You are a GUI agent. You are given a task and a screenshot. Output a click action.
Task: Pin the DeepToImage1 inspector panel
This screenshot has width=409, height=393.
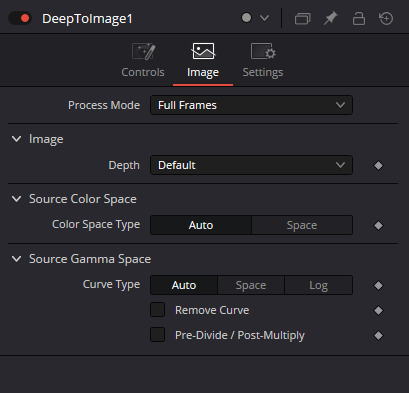331,18
